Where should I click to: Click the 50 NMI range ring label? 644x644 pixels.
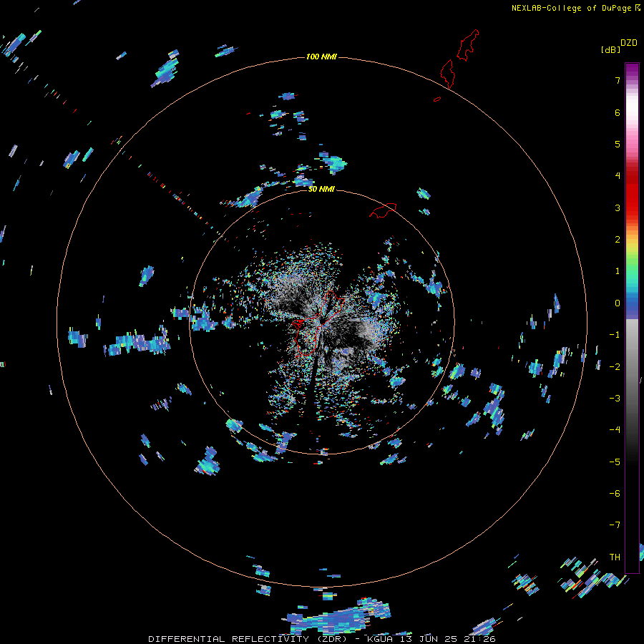pos(321,189)
